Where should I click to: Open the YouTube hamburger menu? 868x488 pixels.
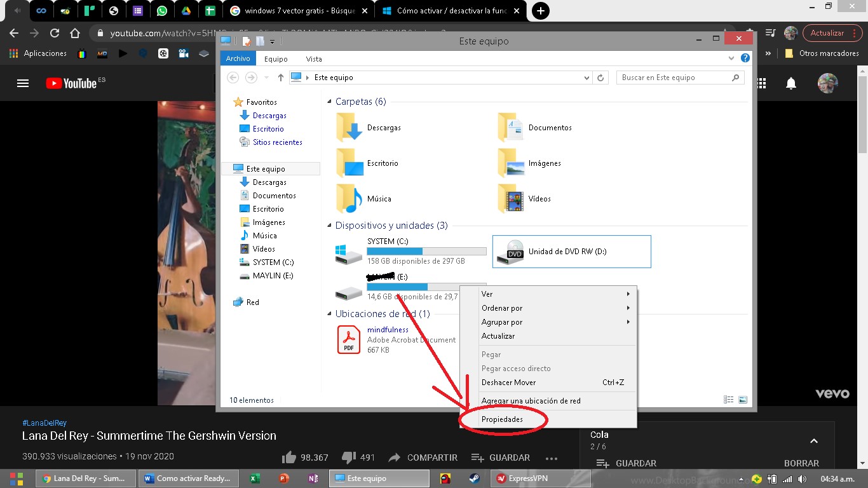(x=24, y=83)
